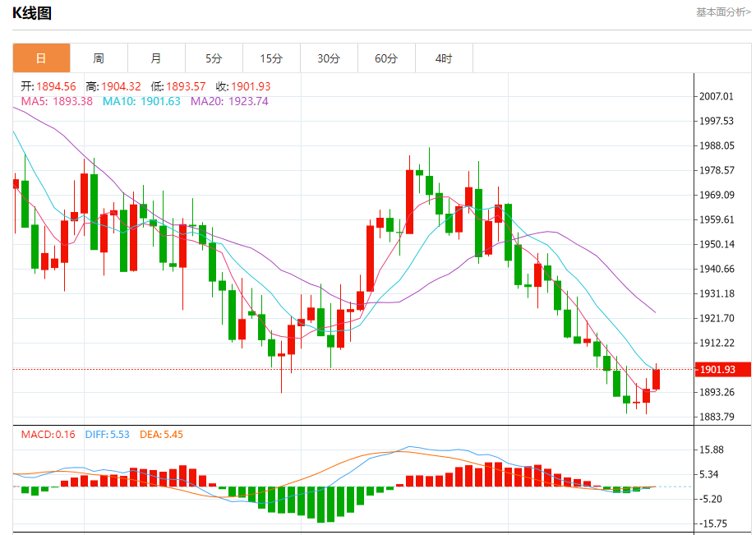Click the MACD:0.16 label

(48, 434)
